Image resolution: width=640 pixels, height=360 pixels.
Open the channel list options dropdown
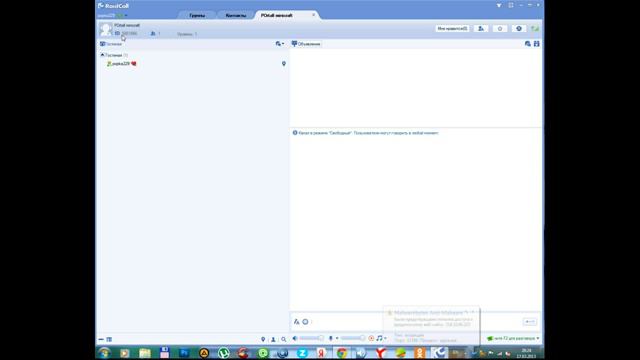point(280,44)
